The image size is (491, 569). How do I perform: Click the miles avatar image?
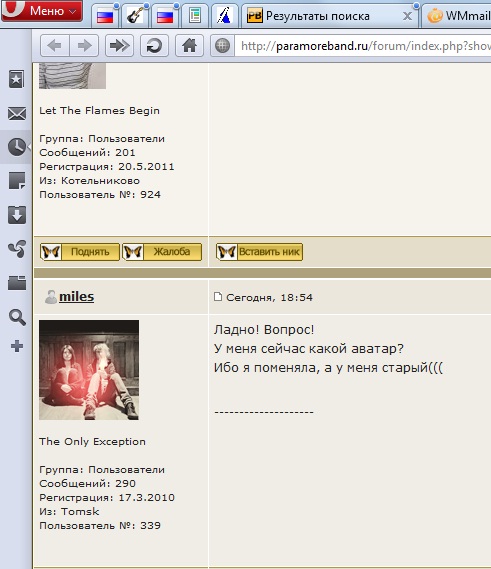tap(89, 370)
